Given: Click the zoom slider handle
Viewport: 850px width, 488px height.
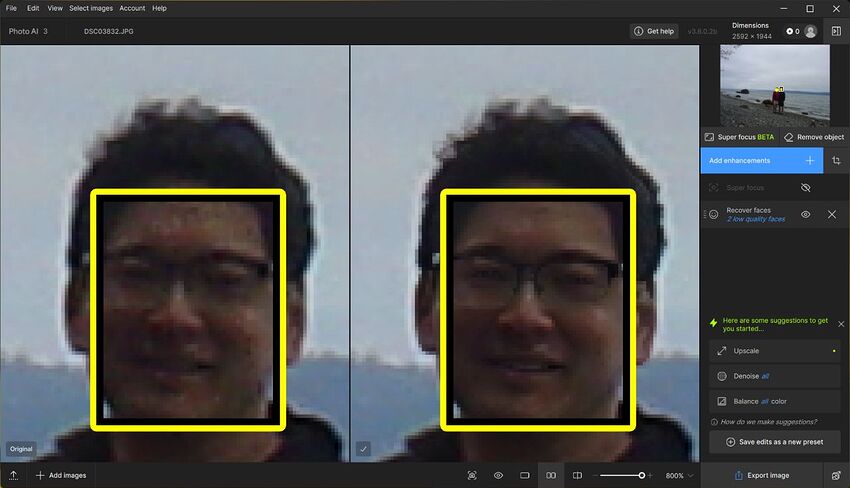Looking at the screenshot, I should point(642,475).
